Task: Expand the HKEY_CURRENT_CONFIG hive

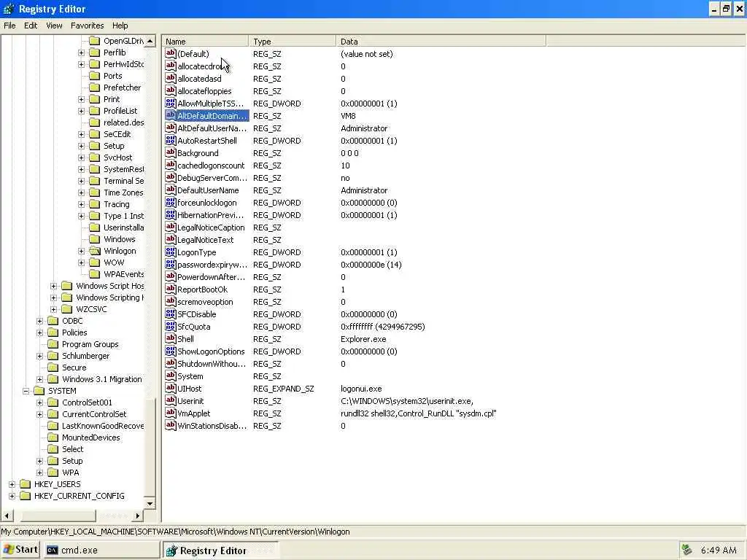Action: (12, 496)
